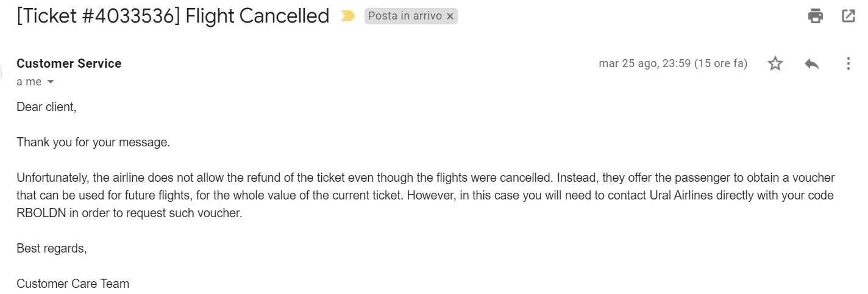Open the three-dot more options menu
Image resolution: width=868 pixels, height=294 pixels.
[848, 63]
